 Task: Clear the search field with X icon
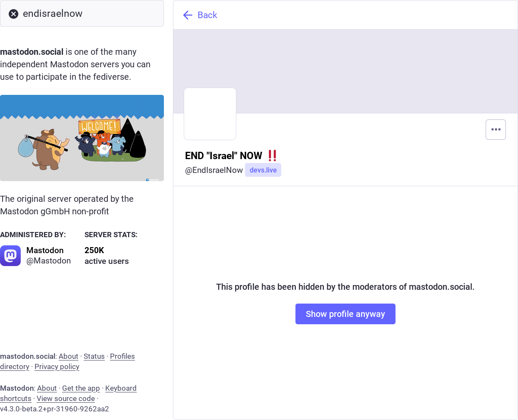[x=14, y=14]
